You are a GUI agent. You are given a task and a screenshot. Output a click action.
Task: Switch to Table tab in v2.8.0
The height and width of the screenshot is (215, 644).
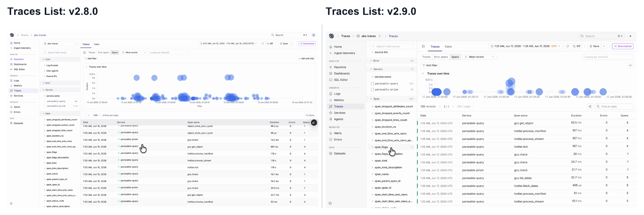tap(97, 44)
